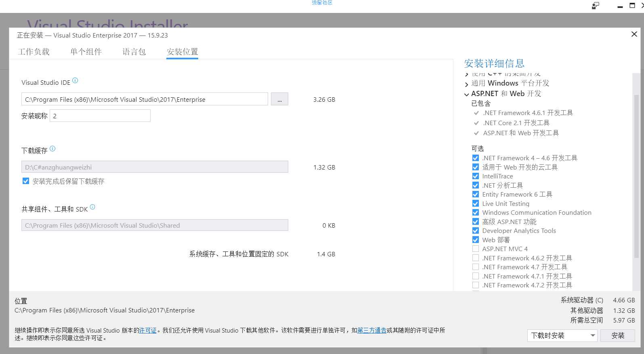644x354 pixels.
Task: Click the 下载缓存 path field
Action: tap(155, 167)
